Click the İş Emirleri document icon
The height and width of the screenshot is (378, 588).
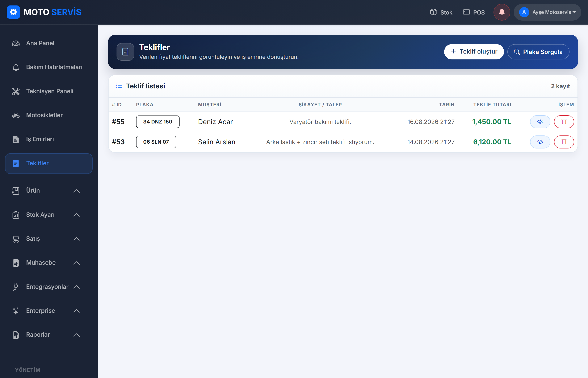pos(16,139)
